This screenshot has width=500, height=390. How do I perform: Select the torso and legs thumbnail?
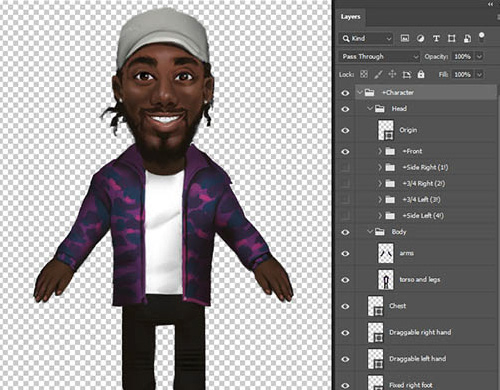point(386,280)
